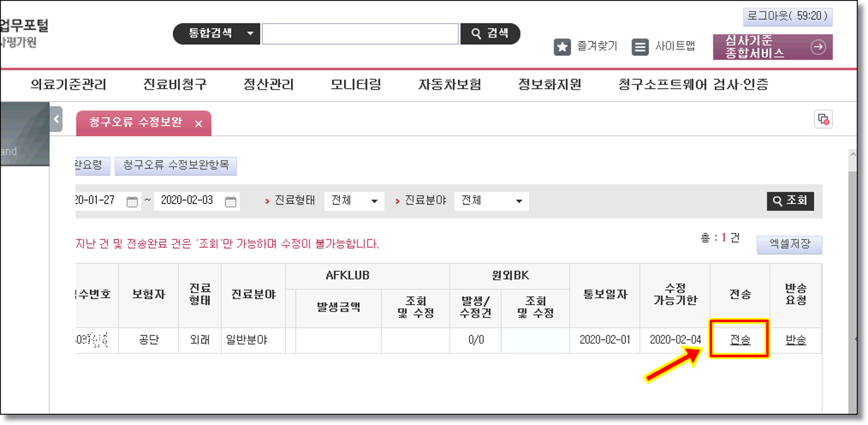Click the 로그아웃 button
The height and width of the screenshot is (425, 868).
point(787,16)
